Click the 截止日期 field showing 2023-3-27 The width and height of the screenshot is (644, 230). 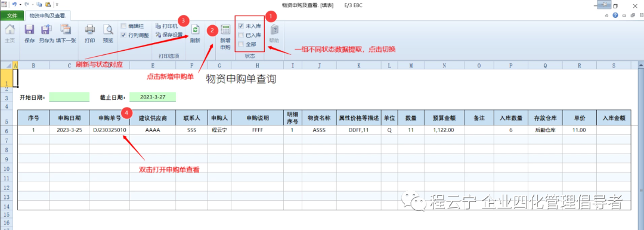pyautogui.click(x=153, y=97)
